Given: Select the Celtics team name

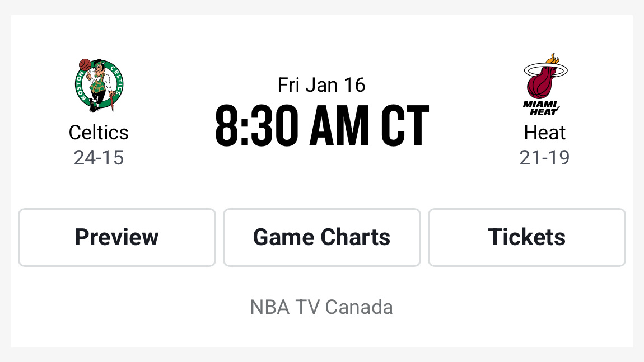Looking at the screenshot, I should click(99, 133).
